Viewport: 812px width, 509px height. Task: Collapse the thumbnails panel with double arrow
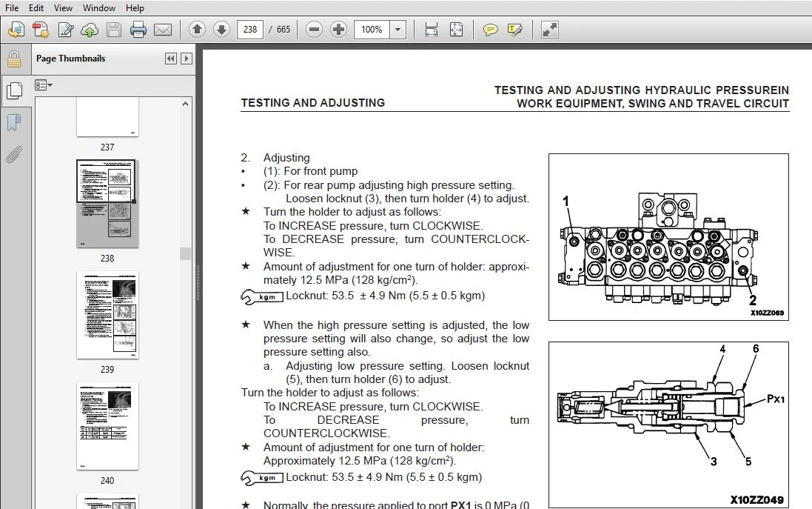(170, 59)
